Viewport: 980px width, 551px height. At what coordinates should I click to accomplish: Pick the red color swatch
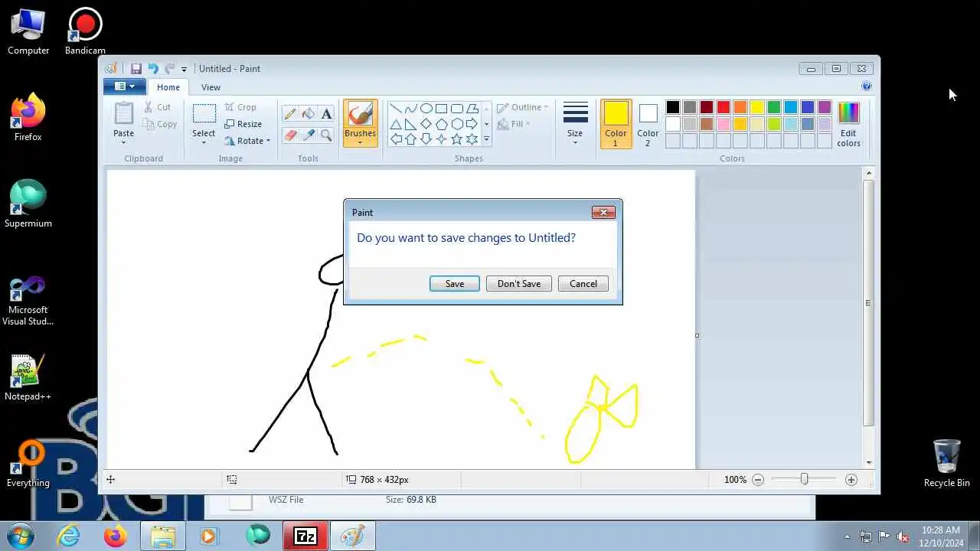pyautogui.click(x=723, y=107)
